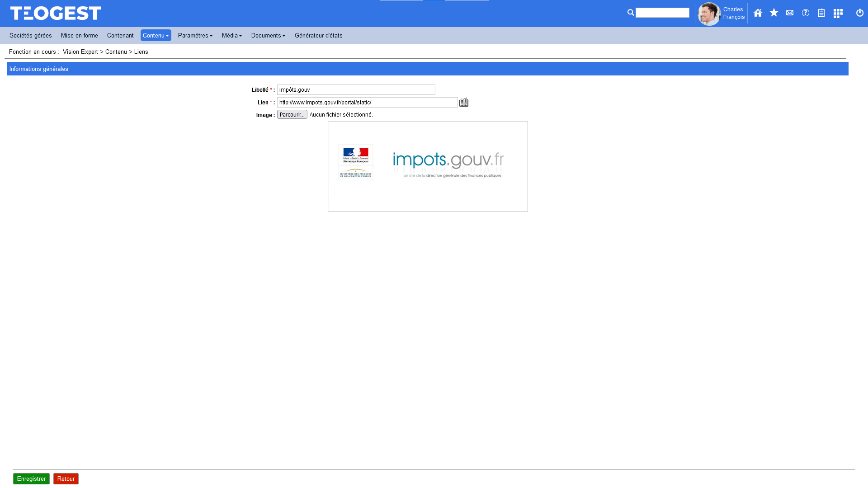Click the book icon beside Lien field
The width and height of the screenshot is (868, 488).
point(464,103)
